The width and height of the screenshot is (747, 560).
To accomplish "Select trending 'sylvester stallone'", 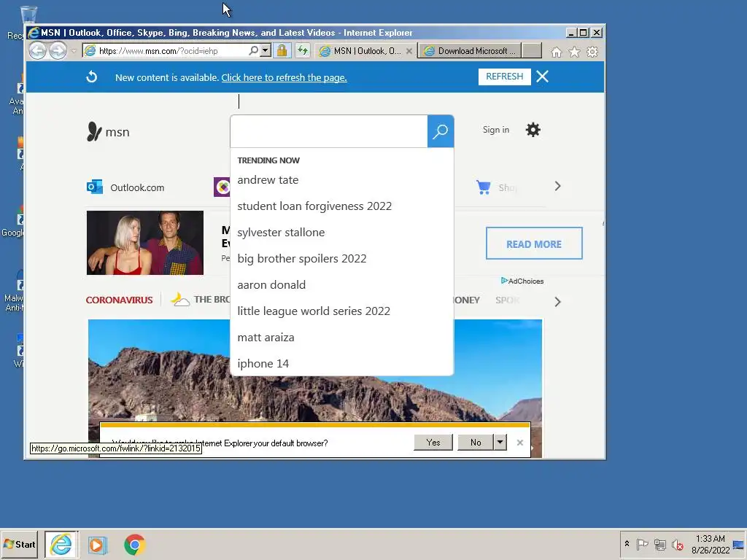I will (x=281, y=233).
